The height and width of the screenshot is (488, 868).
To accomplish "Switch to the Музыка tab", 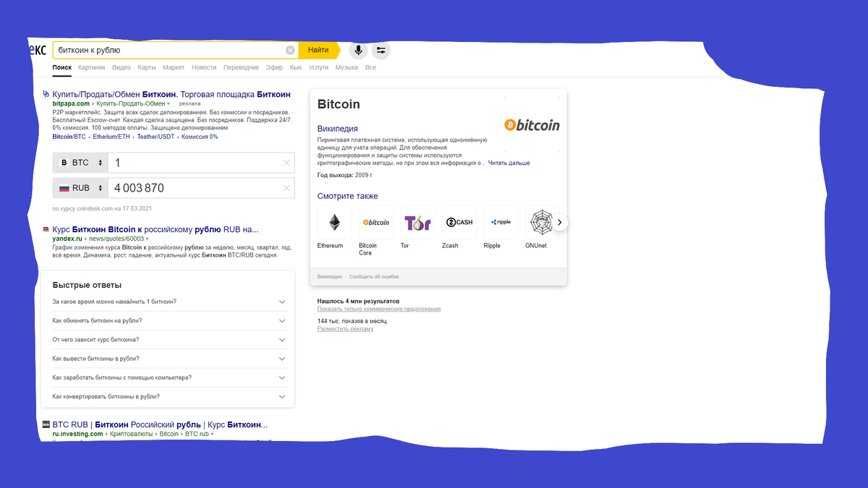I will [x=346, y=67].
